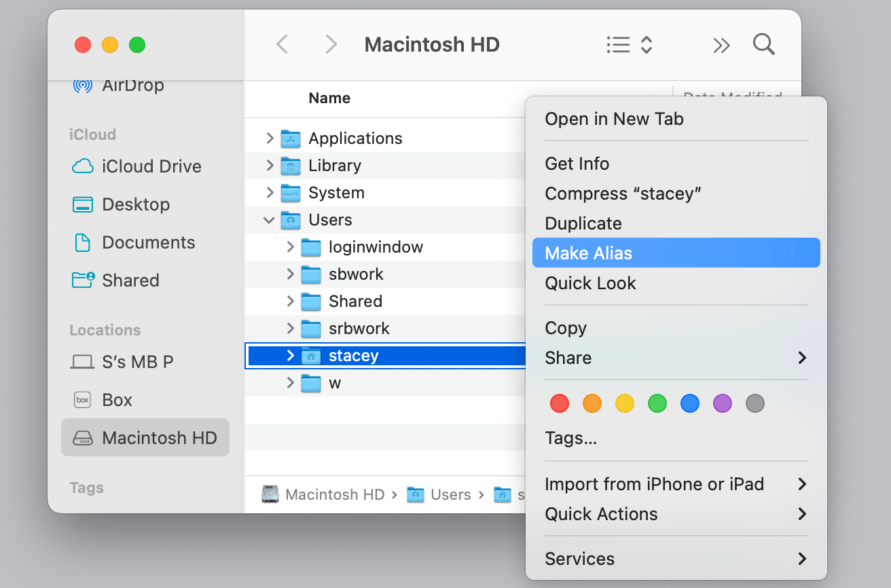891x588 pixels.
Task: Expand the Library folder
Action: tap(270, 166)
